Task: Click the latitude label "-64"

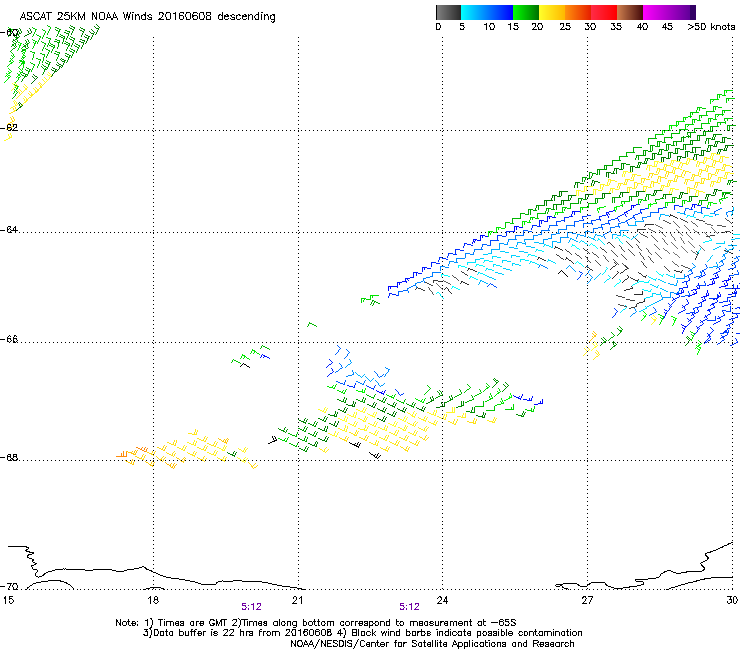Action: pos(9,229)
